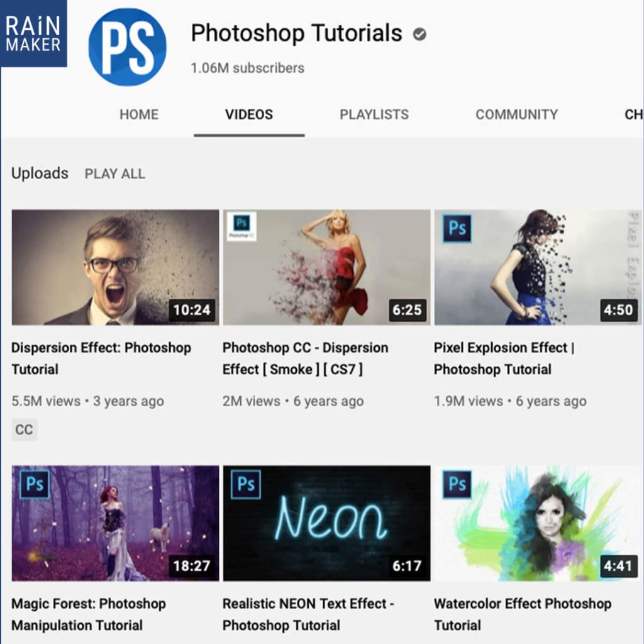The width and height of the screenshot is (644, 644).
Task: Click the Photoshop Tutorials channel name
Action: pyautogui.click(x=296, y=33)
